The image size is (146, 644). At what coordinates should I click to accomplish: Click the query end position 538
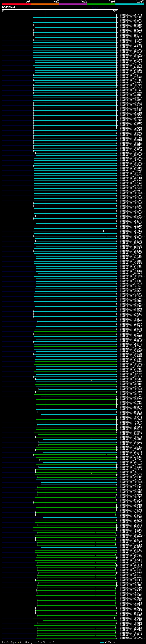pos(115,11)
